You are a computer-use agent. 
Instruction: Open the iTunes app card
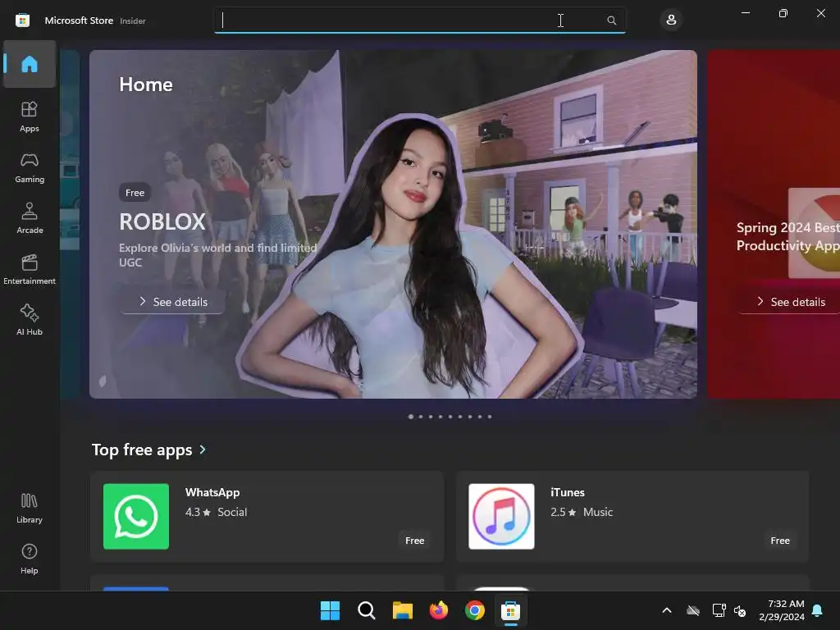(x=632, y=517)
